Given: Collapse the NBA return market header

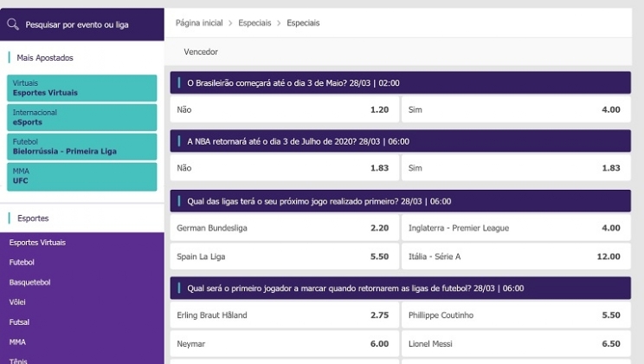Looking at the screenshot, I should pyautogui.click(x=400, y=141).
